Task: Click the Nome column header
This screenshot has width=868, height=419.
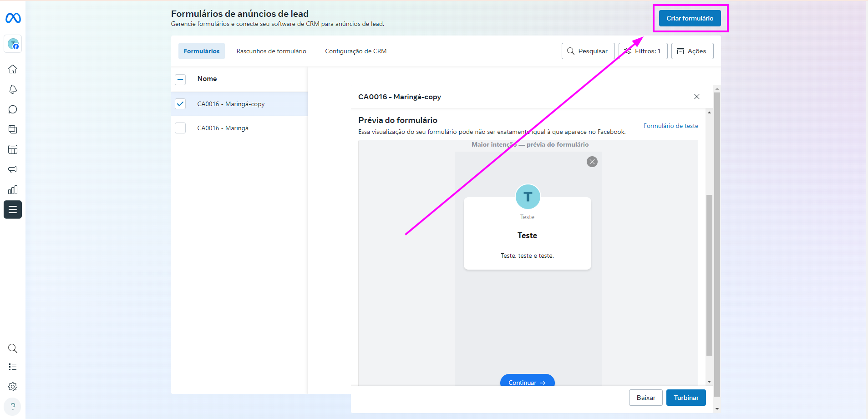Action: pos(207,79)
